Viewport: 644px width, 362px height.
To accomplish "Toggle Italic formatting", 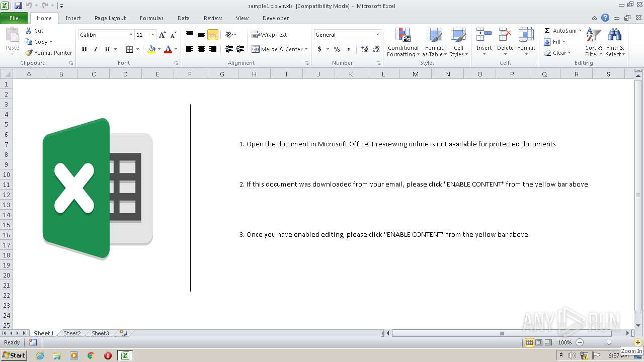I will click(96, 49).
